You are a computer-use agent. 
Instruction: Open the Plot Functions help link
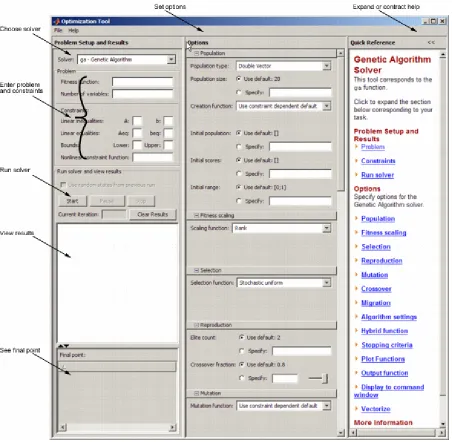[x=383, y=359]
